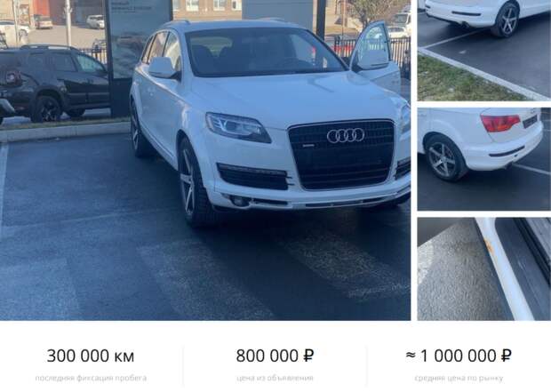This screenshot has width=551, height=392.
Task: View the rusty door sill thumbnail
Action: point(484,269)
